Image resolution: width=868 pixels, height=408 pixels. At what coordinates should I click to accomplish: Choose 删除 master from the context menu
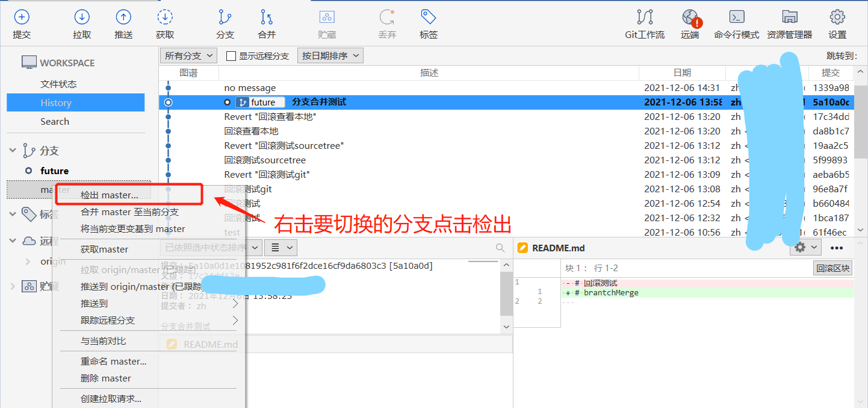pyautogui.click(x=106, y=378)
